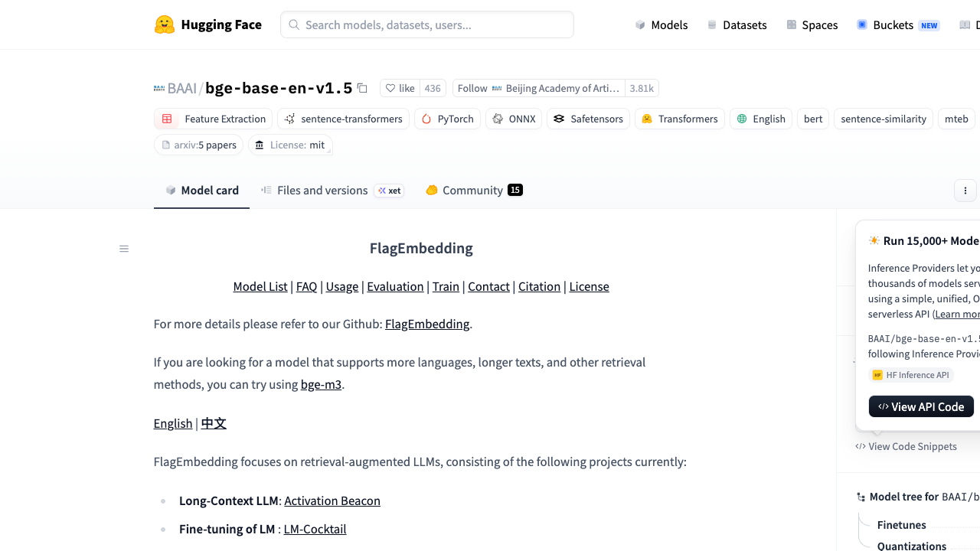Screen dimensions: 980x551
Task: Select the mteb tag
Action: click(x=956, y=119)
